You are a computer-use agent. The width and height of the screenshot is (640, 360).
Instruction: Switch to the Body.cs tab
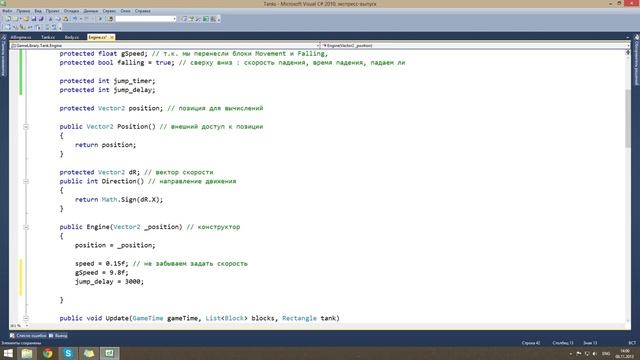tap(72, 37)
